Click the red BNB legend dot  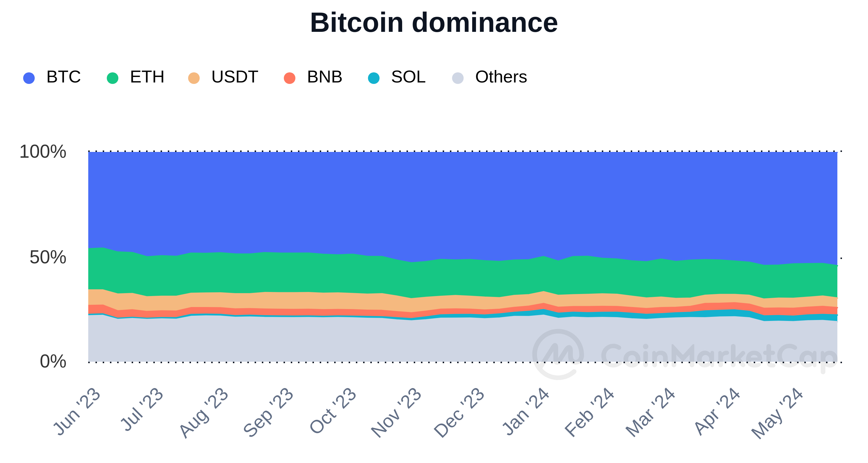[290, 78]
